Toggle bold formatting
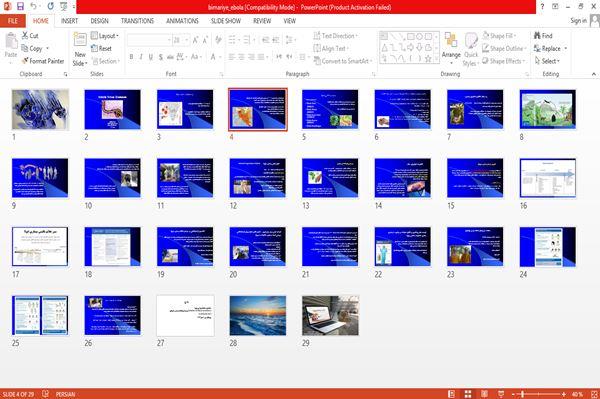Screen dimensions: 600x399 click(131, 57)
